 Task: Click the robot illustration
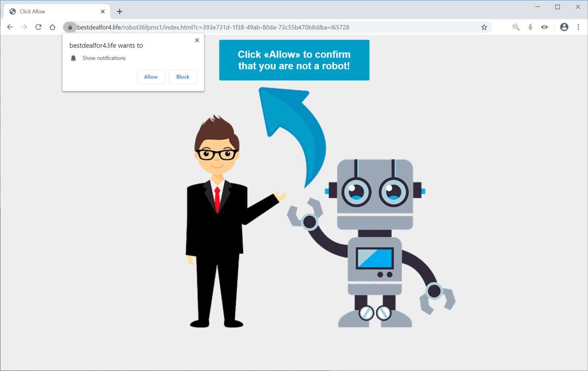click(x=372, y=243)
